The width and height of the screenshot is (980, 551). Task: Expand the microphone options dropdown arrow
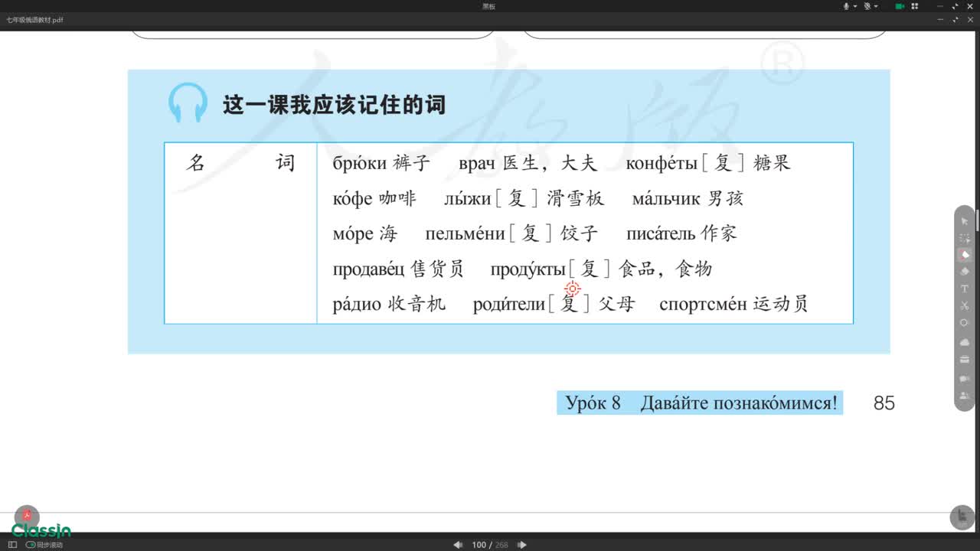tap(855, 6)
